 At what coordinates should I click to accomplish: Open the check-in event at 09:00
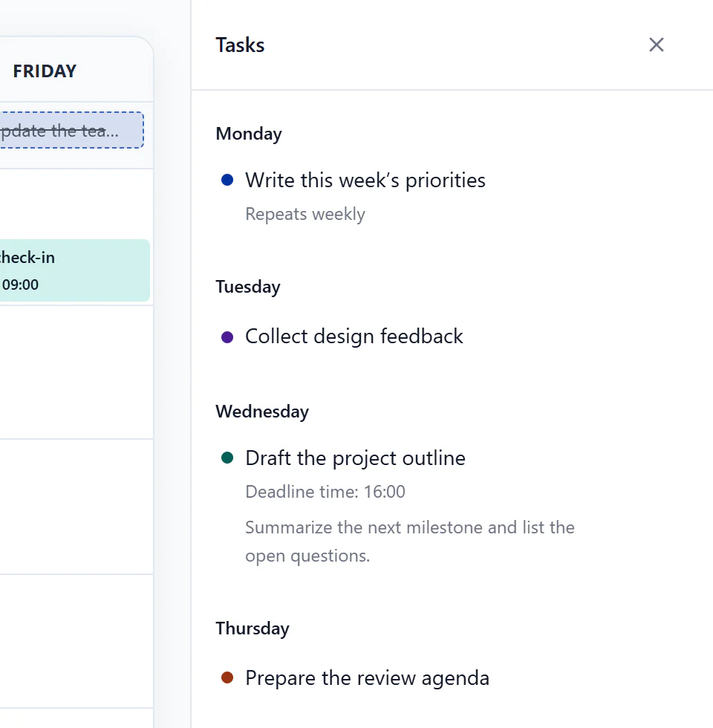pos(74,270)
